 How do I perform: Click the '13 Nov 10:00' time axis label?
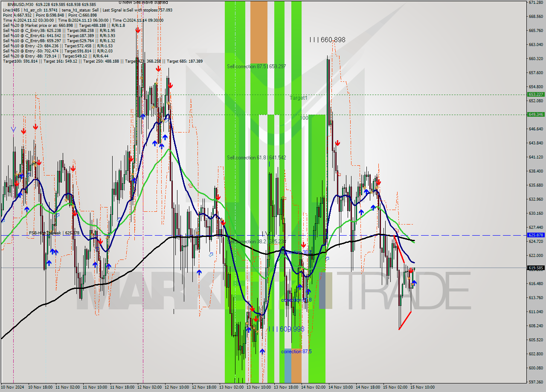pos(259,387)
